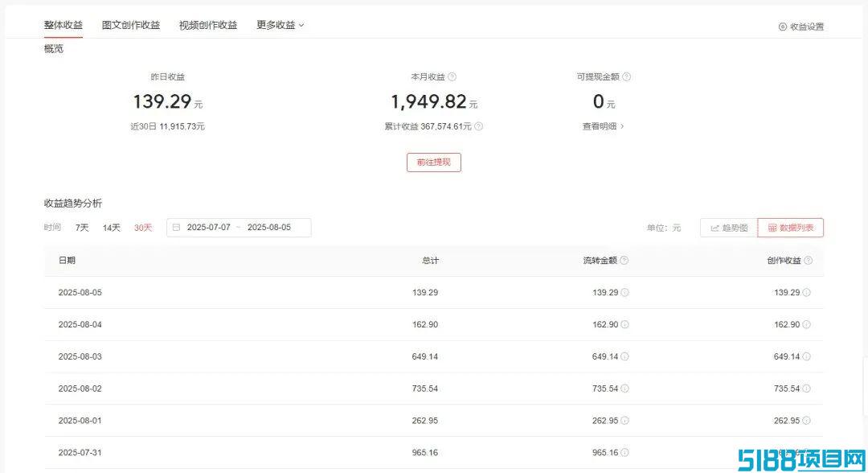Click 日期 column header
The image size is (868, 473).
point(67,261)
